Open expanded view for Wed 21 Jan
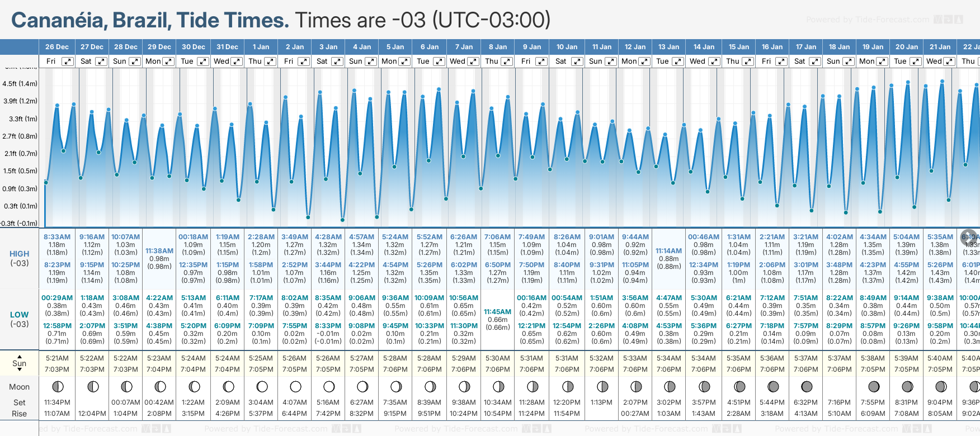The width and height of the screenshot is (980, 436). (949, 61)
